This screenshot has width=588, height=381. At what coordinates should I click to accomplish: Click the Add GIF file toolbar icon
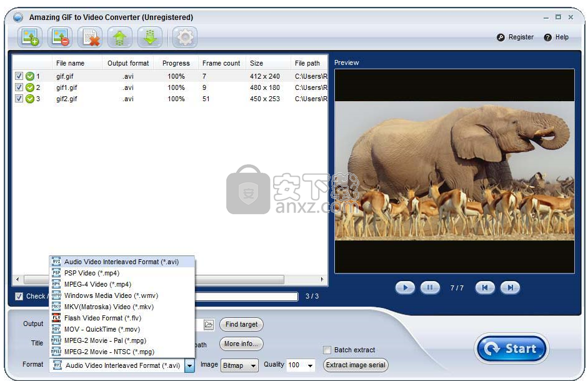pos(30,37)
